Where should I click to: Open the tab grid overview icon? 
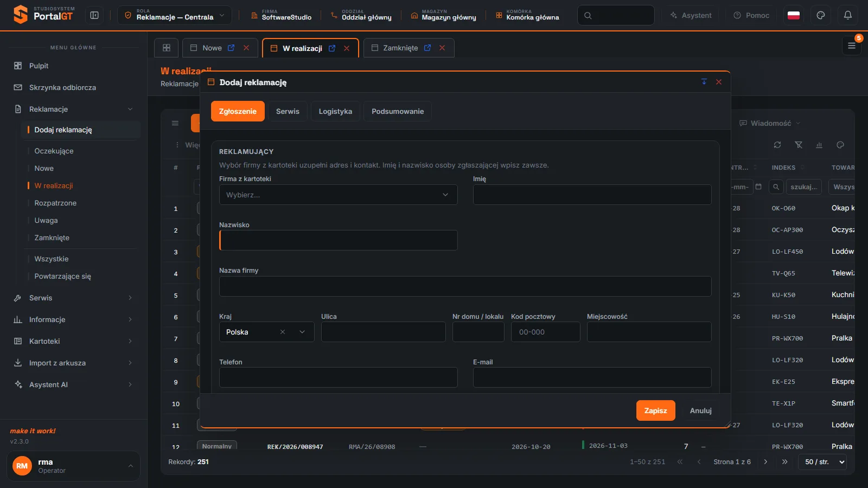coord(167,48)
